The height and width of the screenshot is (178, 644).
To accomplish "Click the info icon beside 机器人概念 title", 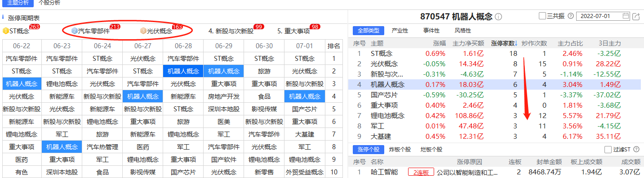I will click(x=498, y=17).
